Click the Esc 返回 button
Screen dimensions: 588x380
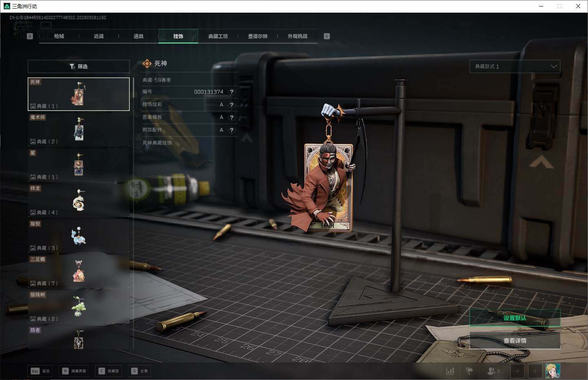pos(40,371)
